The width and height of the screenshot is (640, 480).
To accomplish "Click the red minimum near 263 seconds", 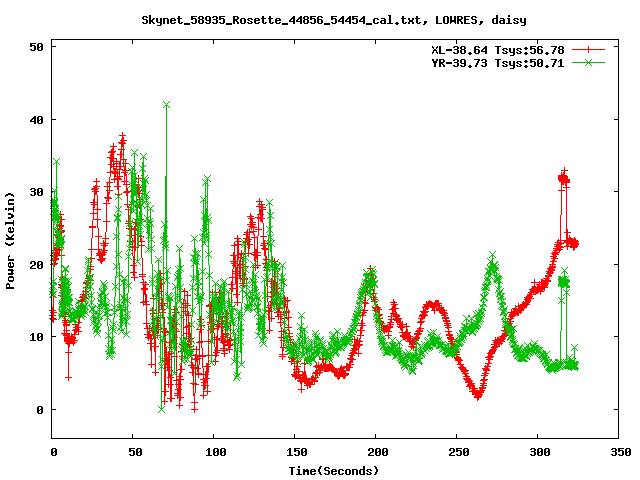I will click(x=478, y=395).
